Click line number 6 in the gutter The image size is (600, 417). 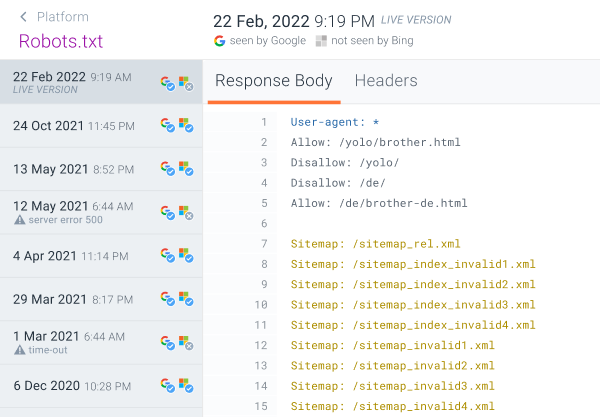(264, 223)
